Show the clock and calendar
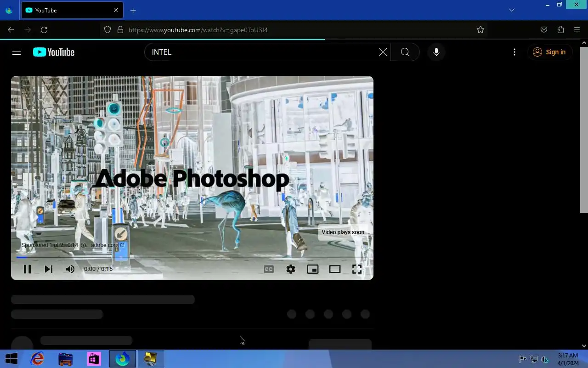 pos(568,359)
